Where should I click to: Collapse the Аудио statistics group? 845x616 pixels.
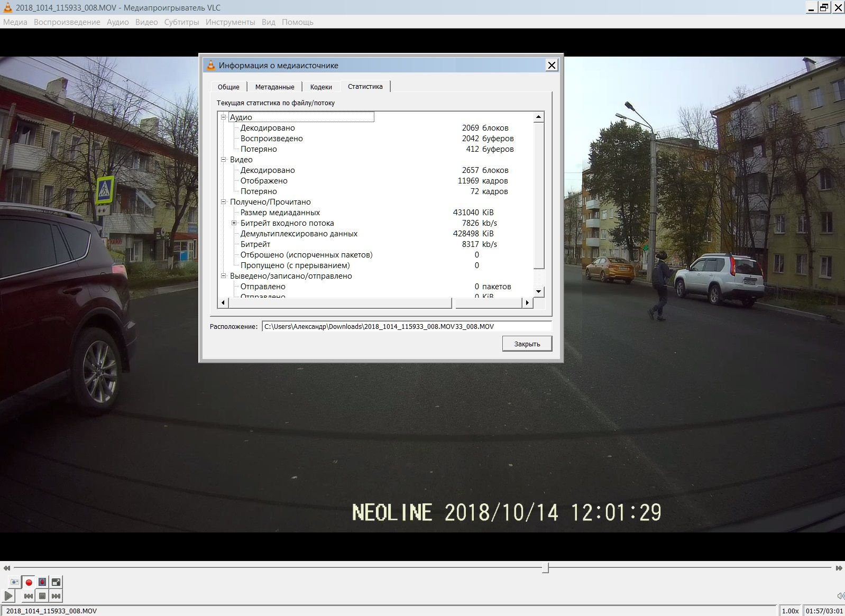(223, 117)
